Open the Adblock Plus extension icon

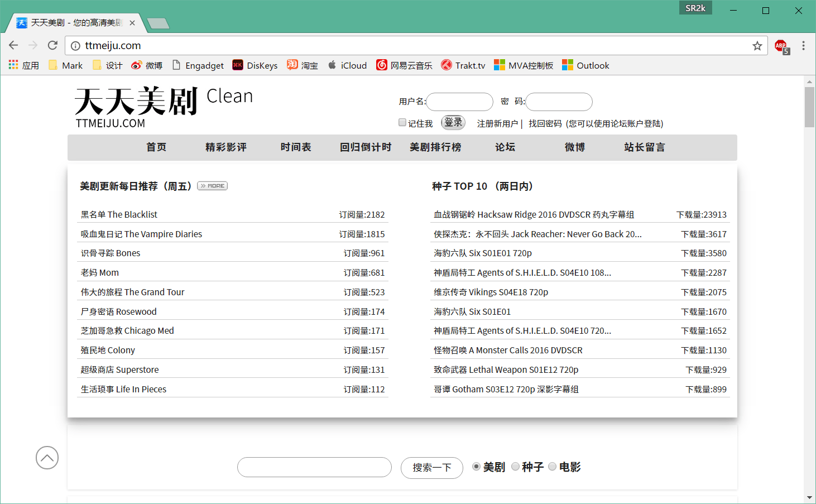(x=781, y=46)
